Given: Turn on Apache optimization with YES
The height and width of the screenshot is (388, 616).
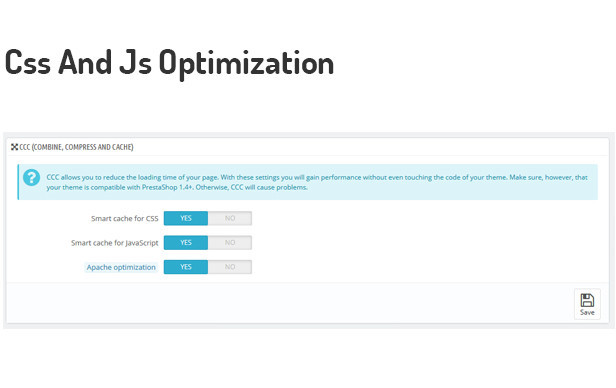Looking at the screenshot, I should pyautogui.click(x=186, y=267).
